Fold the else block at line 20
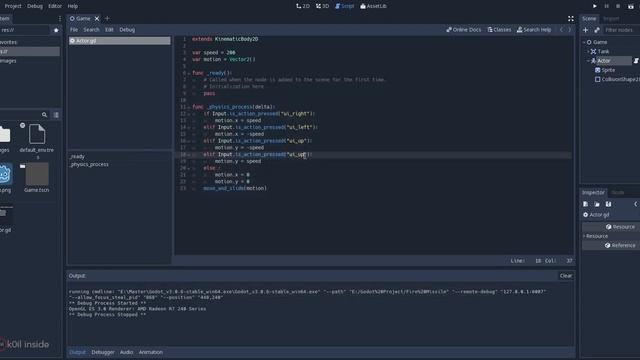This screenshot has width=640, height=360. (189, 168)
